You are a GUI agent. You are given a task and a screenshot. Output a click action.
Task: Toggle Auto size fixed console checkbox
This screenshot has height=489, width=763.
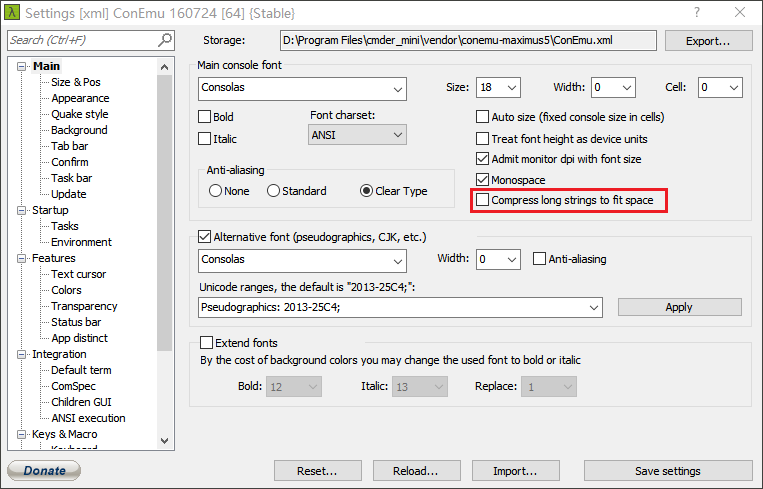point(482,117)
